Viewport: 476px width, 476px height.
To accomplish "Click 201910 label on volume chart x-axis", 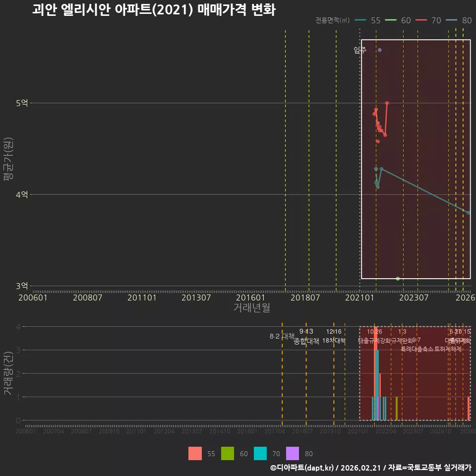I will pyautogui.click(x=330, y=431).
